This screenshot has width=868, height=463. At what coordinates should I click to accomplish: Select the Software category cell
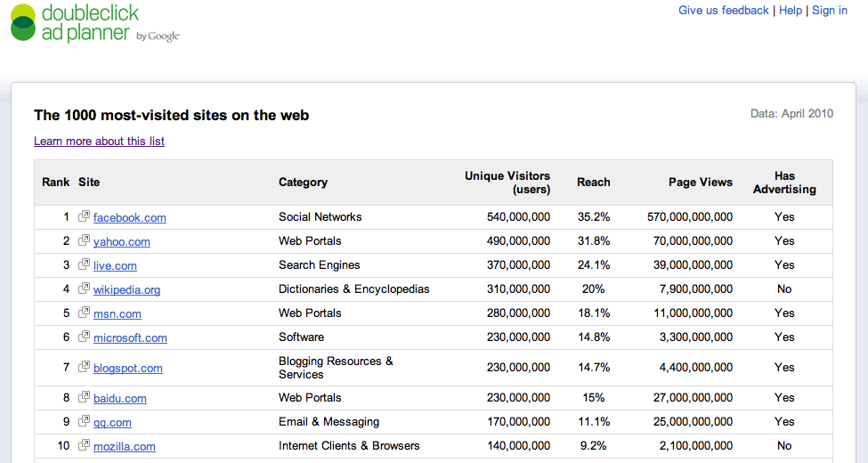click(301, 337)
